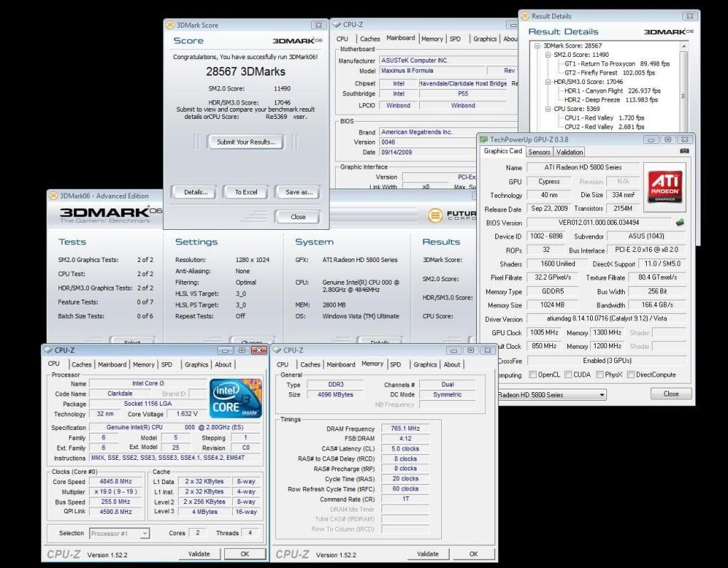Click Core Speed 4845.8 MHz field in CPU-Z
Viewport: 728px width, 568px height.
tap(115, 482)
